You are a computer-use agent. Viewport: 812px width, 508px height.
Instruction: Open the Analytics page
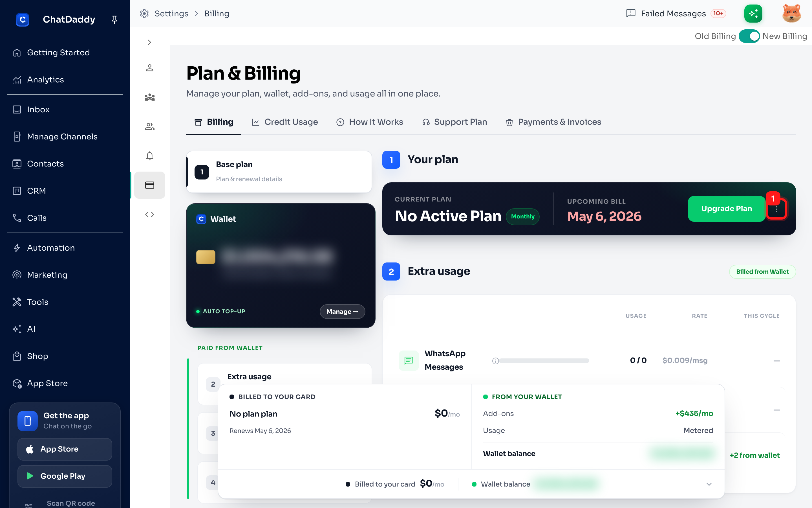[x=65, y=80]
